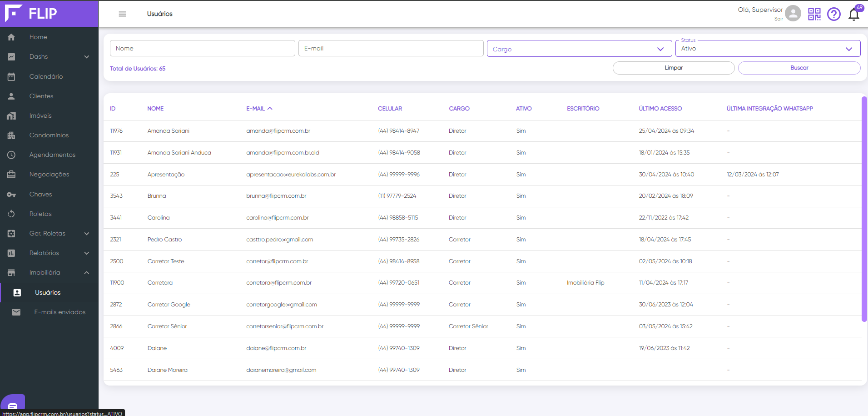Sort by CELULAR column header
Viewport: 868px width, 416px height.
point(390,109)
